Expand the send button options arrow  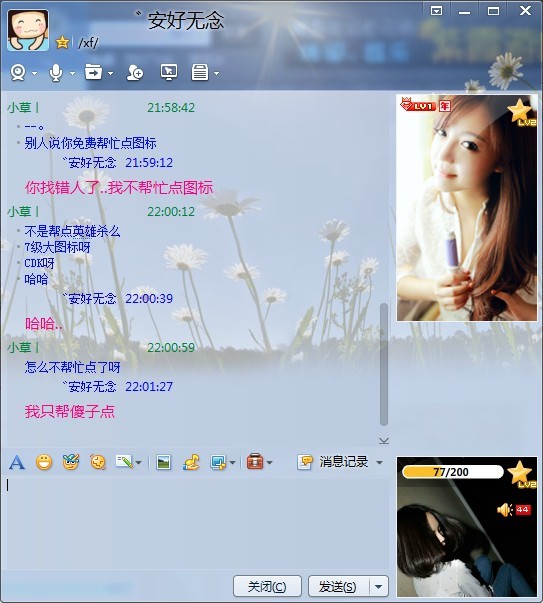pyautogui.click(x=379, y=586)
